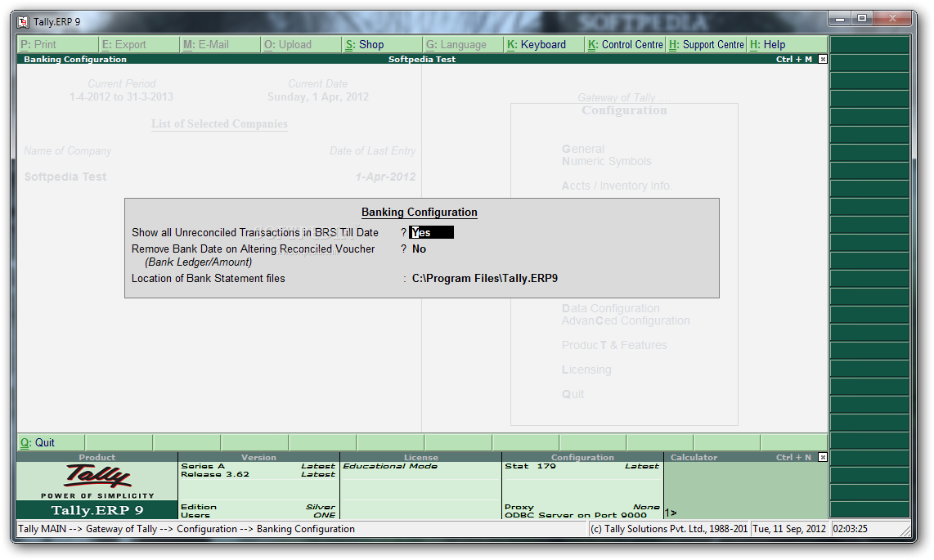Open the P: Print button
934x560 pixels.
[58, 45]
